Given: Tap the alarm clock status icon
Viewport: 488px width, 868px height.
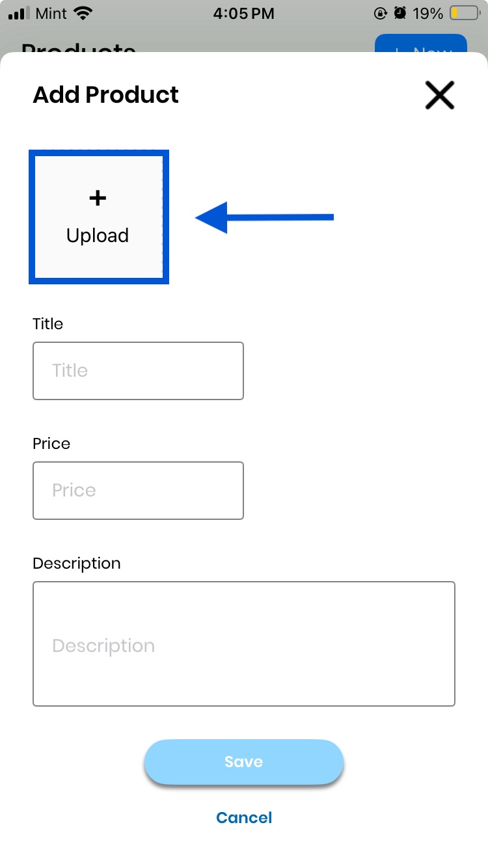Looking at the screenshot, I should pyautogui.click(x=400, y=13).
